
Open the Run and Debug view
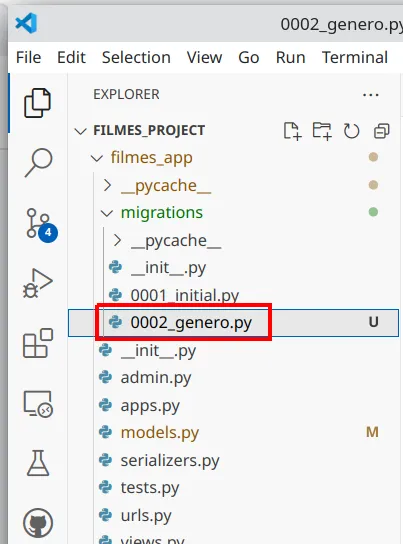(x=37, y=283)
